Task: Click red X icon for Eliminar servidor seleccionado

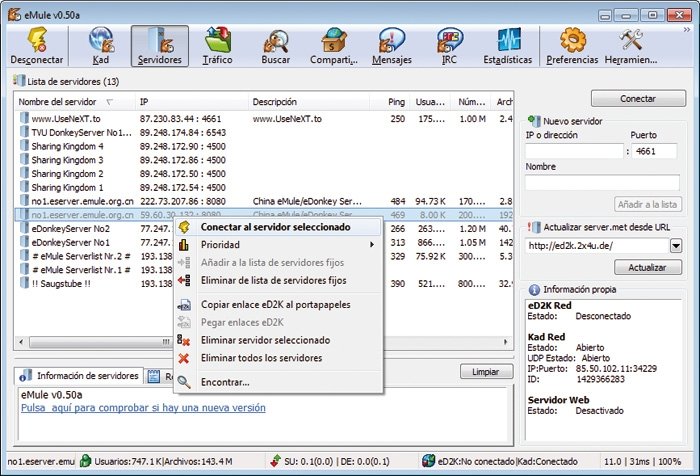Action: point(183,340)
